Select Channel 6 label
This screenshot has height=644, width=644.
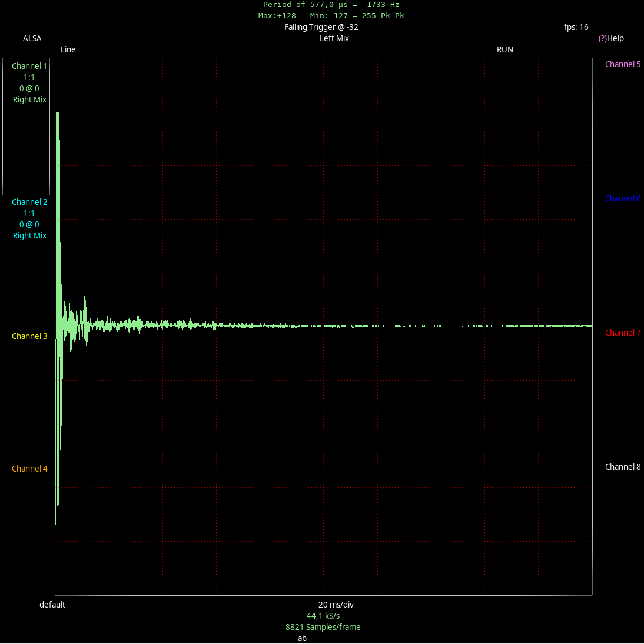pyautogui.click(x=623, y=199)
